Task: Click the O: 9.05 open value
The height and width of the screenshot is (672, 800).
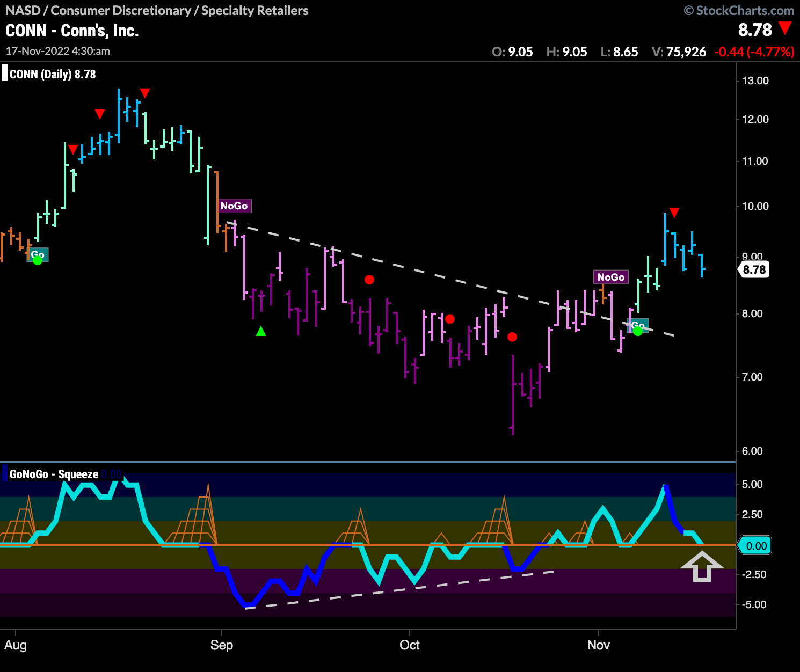Action: tap(512, 52)
